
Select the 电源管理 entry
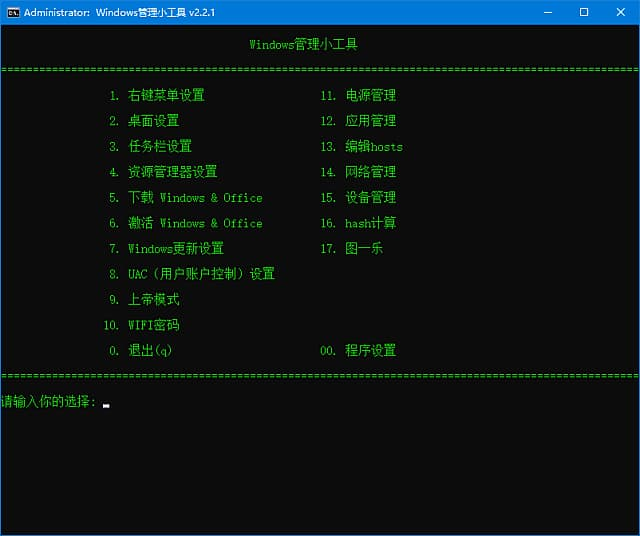370,95
